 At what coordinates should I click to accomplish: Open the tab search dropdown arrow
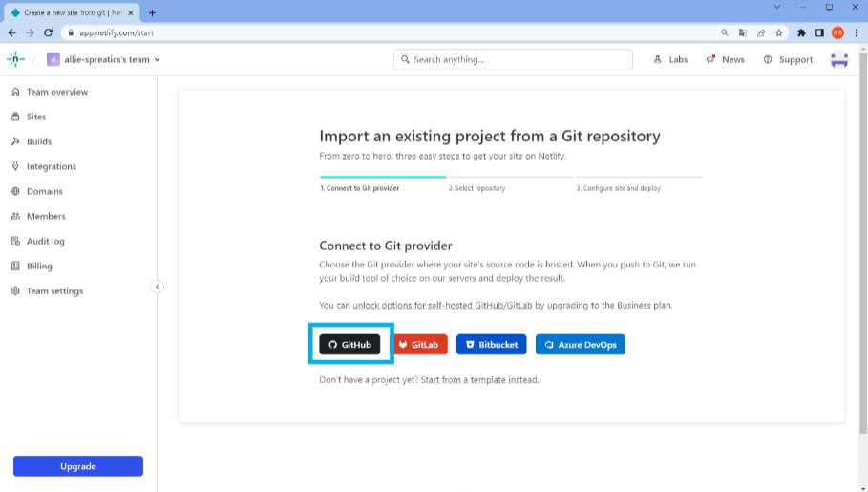(776, 8)
